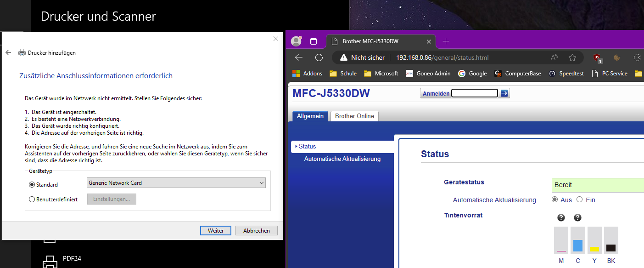Click the Bereit device status field

[598, 185]
